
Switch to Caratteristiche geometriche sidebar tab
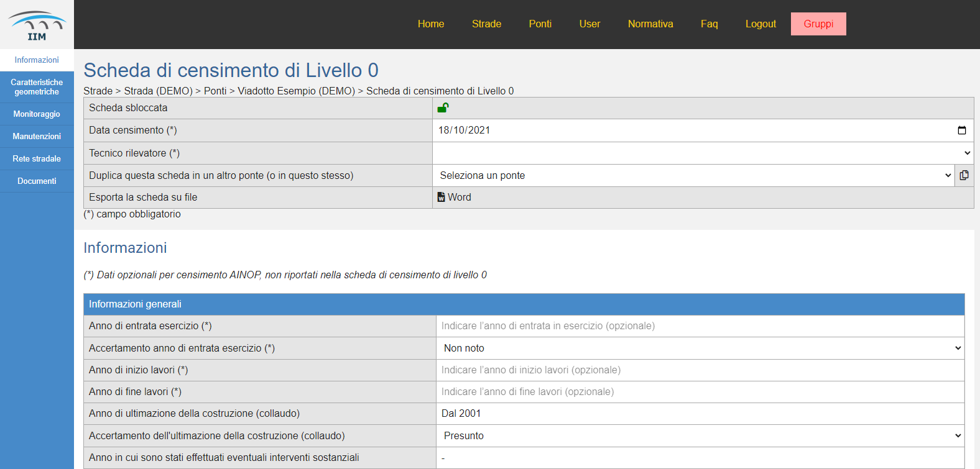point(37,87)
